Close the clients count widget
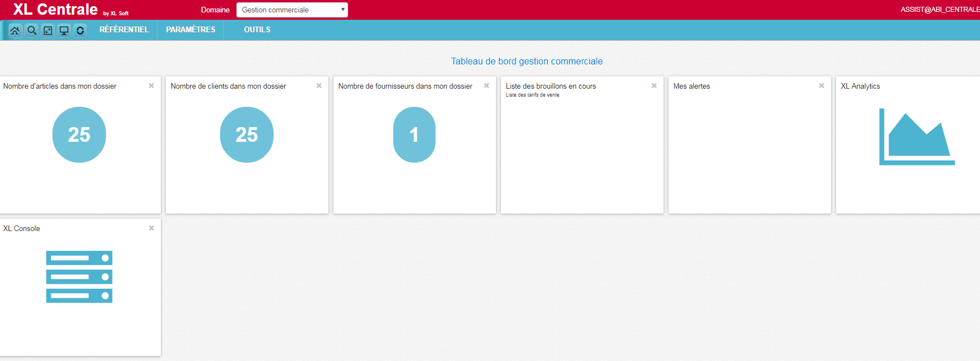The width and height of the screenshot is (980, 361). [x=319, y=86]
